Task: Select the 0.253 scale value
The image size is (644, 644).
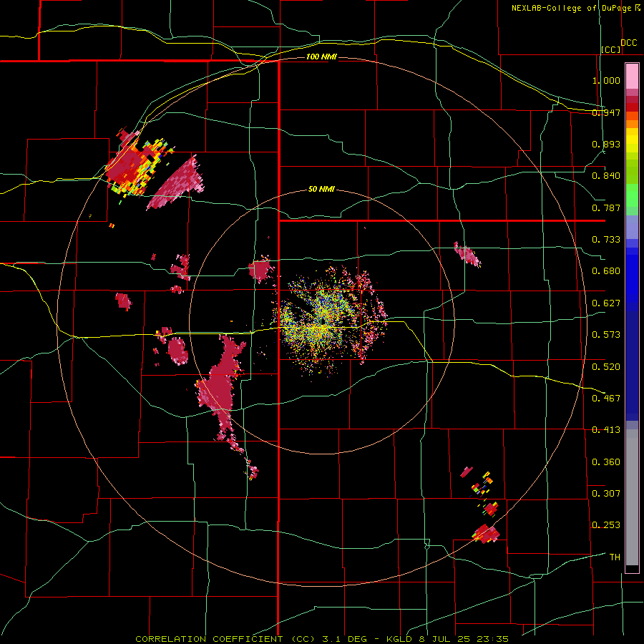Action: click(x=606, y=525)
